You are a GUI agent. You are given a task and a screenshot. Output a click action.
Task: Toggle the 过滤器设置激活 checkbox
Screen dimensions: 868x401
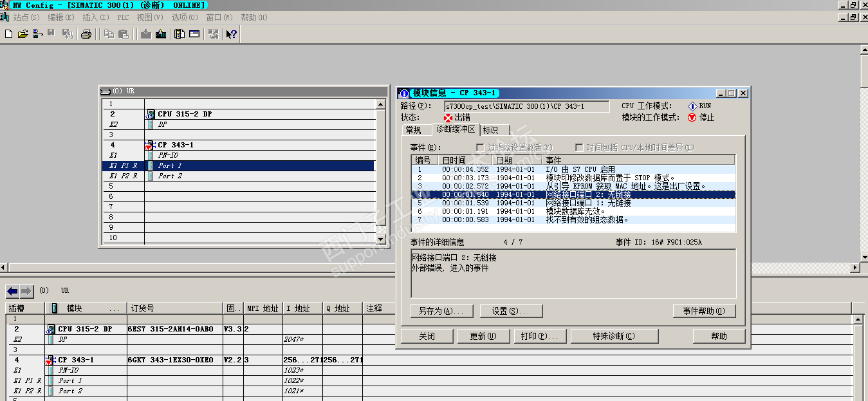tap(480, 148)
